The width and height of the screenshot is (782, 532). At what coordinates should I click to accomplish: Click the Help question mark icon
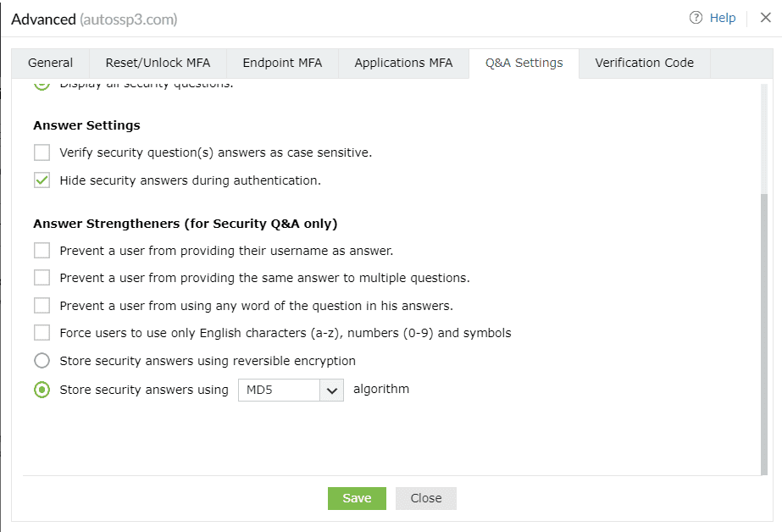[x=696, y=18]
